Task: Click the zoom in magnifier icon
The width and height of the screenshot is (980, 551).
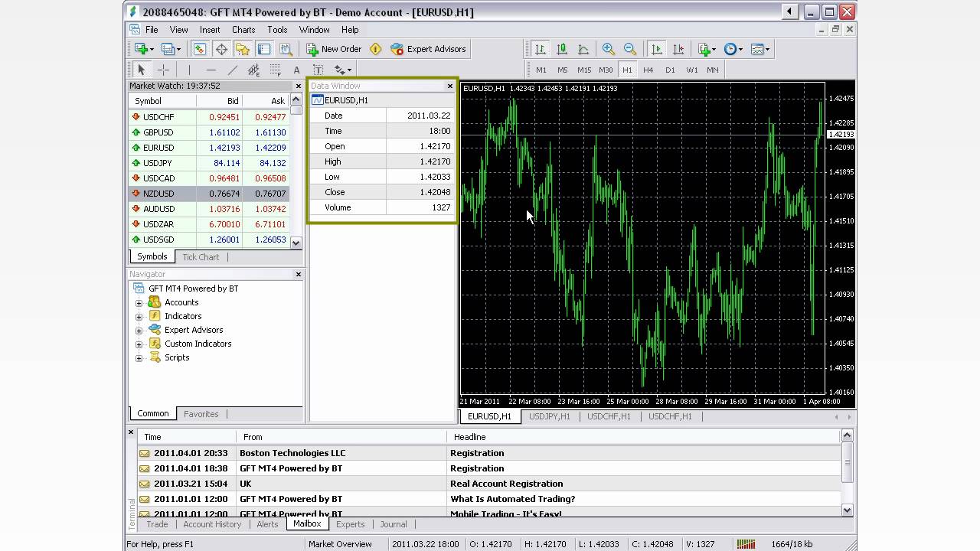Action: coord(609,49)
